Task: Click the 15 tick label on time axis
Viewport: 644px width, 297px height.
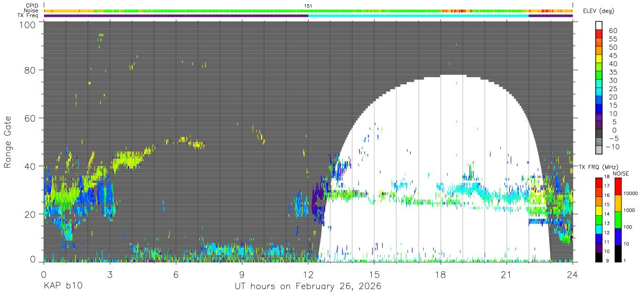Action: point(374,275)
